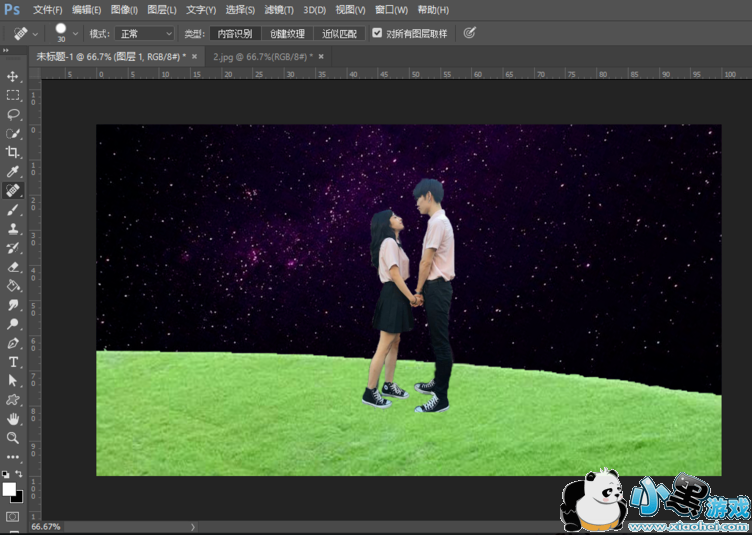This screenshot has height=535, width=752.
Task: Select the 创建纹理 type option
Action: point(287,33)
